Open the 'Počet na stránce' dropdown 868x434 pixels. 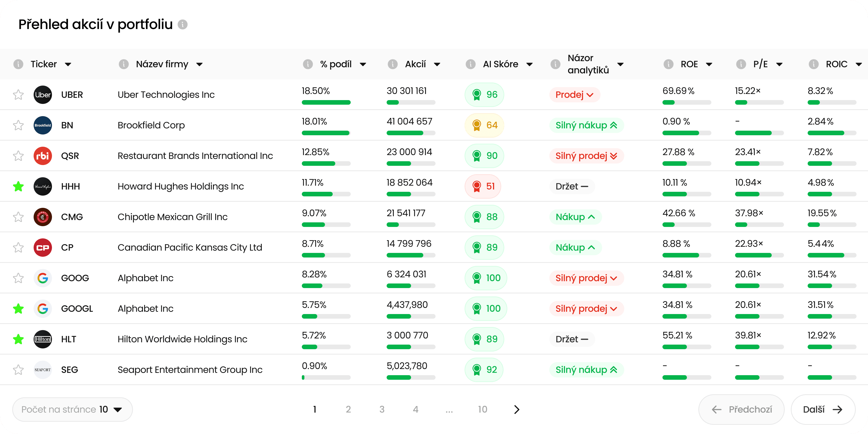click(72, 409)
